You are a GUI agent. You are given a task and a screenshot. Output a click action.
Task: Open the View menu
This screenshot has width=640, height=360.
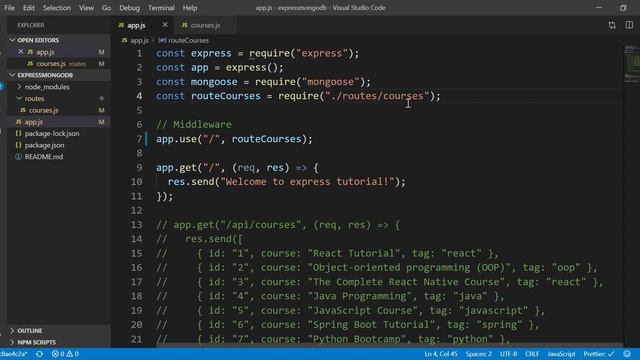pos(86,8)
